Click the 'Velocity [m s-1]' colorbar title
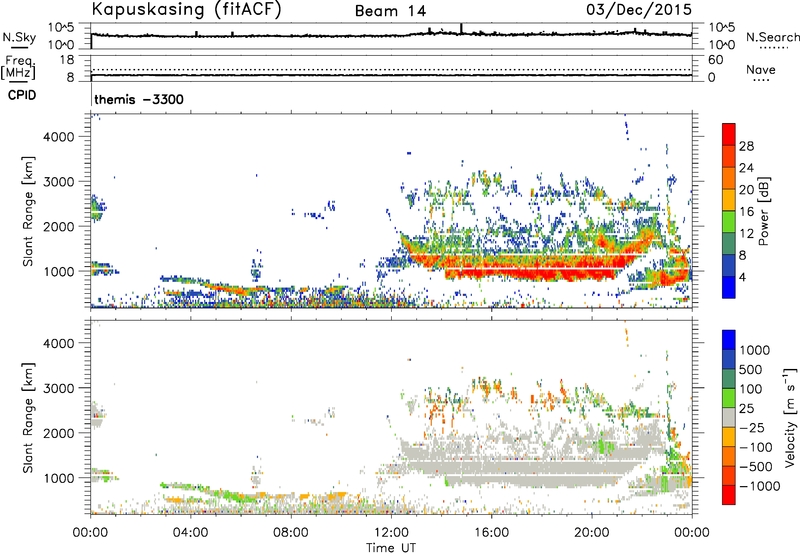800x554 pixels. 790,417
